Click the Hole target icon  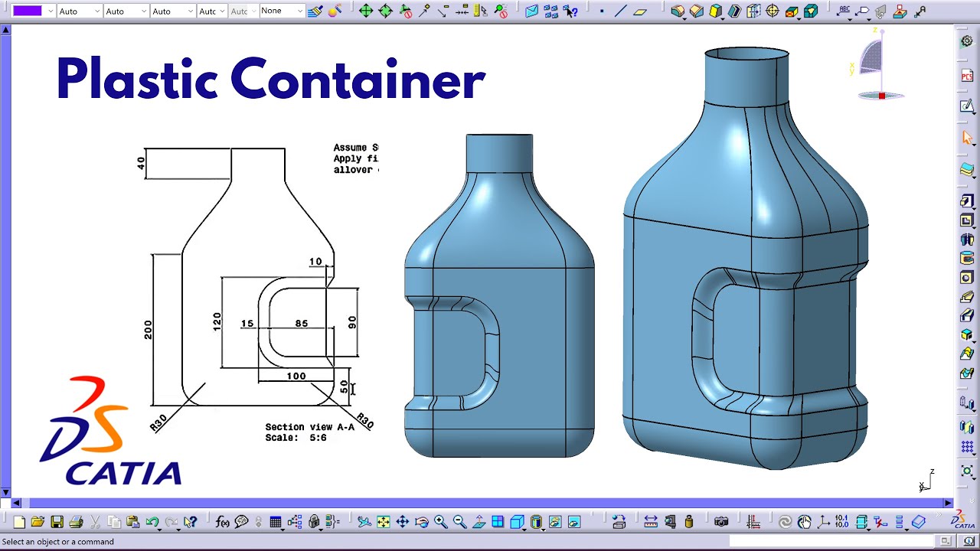click(773, 11)
